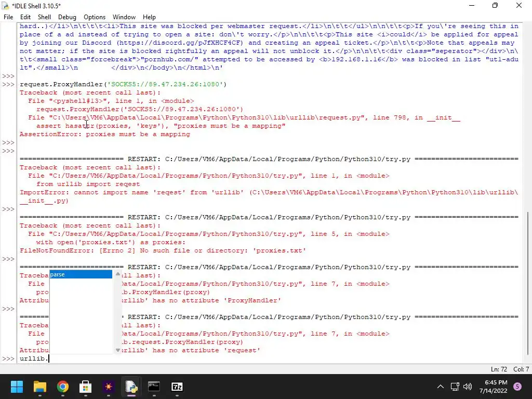
Task: Open Google Chrome from taskbar
Action: click(63, 387)
